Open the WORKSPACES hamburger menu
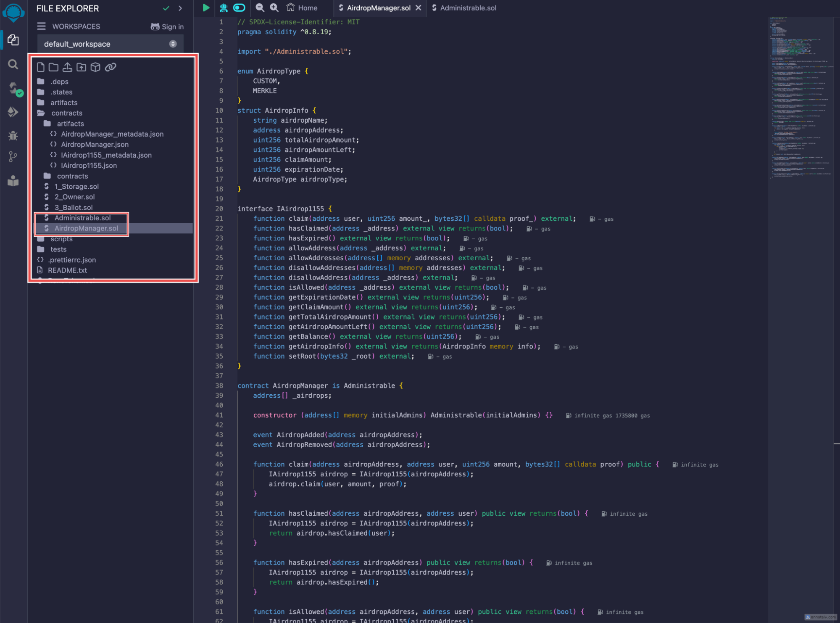840x623 pixels. (x=41, y=26)
